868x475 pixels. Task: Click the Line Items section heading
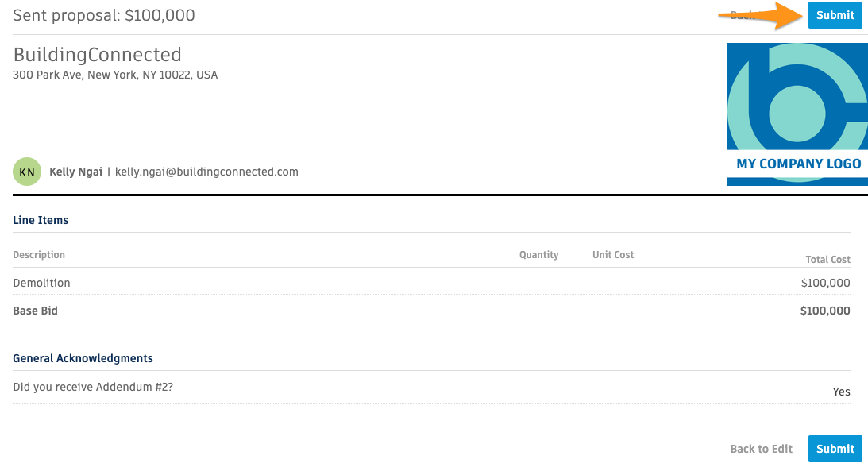point(41,220)
